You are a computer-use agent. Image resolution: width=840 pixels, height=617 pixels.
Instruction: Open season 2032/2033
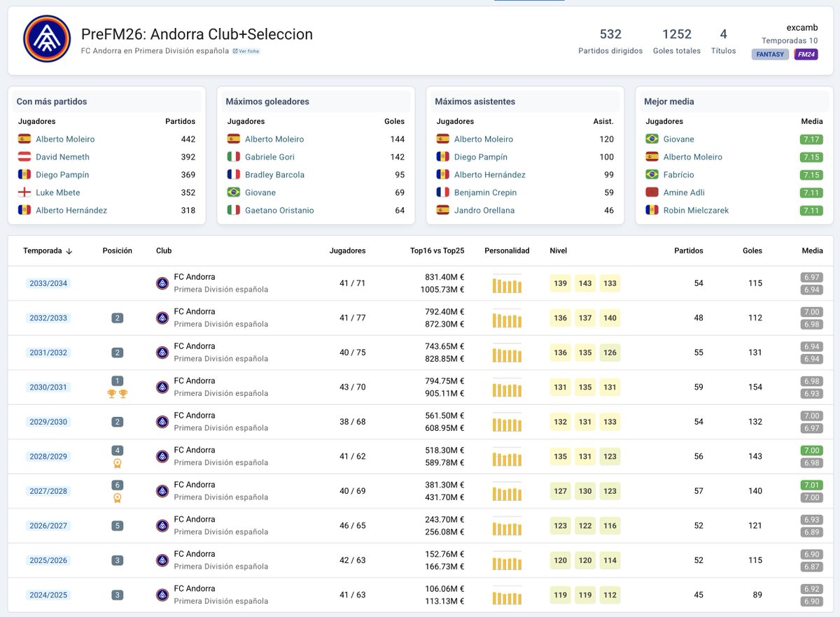click(x=48, y=318)
